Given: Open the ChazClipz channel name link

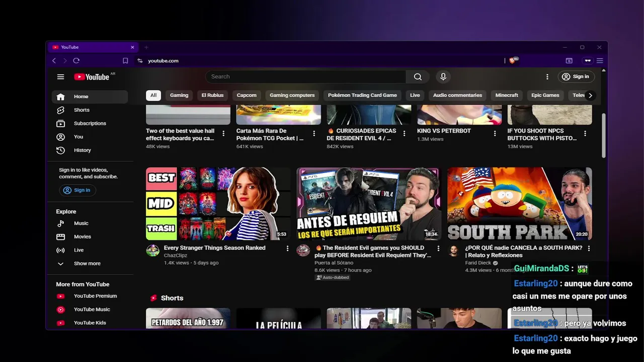Looking at the screenshot, I should pyautogui.click(x=176, y=255).
